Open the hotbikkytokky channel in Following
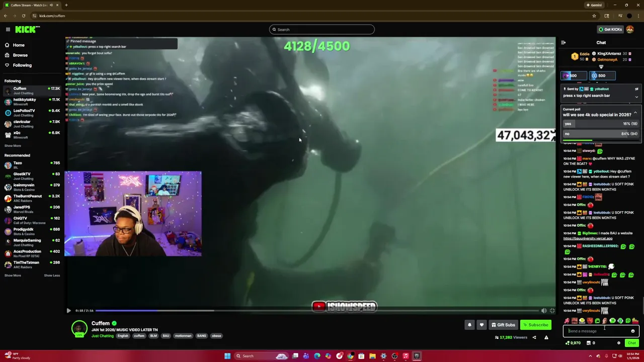Image resolution: width=644 pixels, height=362 pixels. tap(31, 102)
